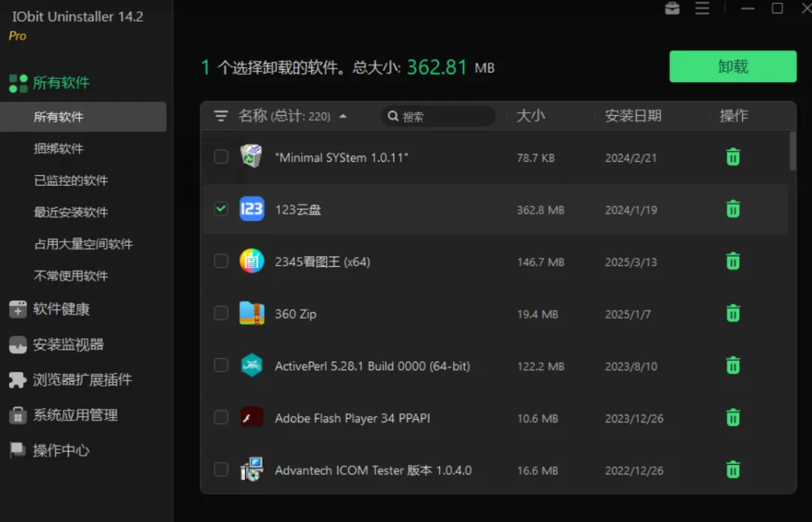The width and height of the screenshot is (812, 522).
Task: Click the 122.2 MB size value
Action: tap(541, 366)
